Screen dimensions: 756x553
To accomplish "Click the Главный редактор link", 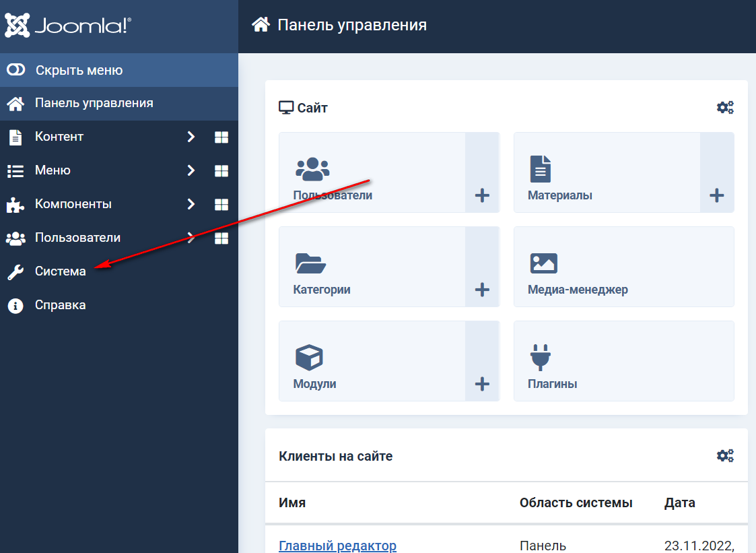I will (x=337, y=546).
